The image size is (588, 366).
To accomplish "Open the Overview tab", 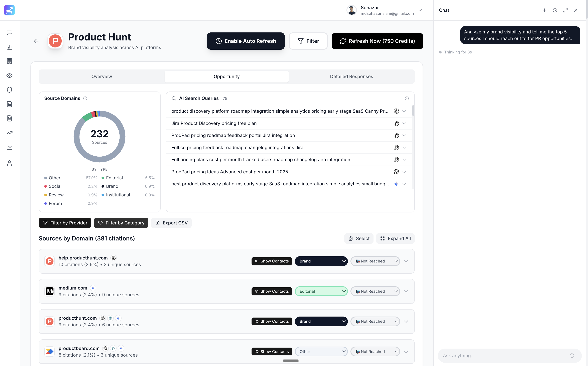I will [x=102, y=76].
